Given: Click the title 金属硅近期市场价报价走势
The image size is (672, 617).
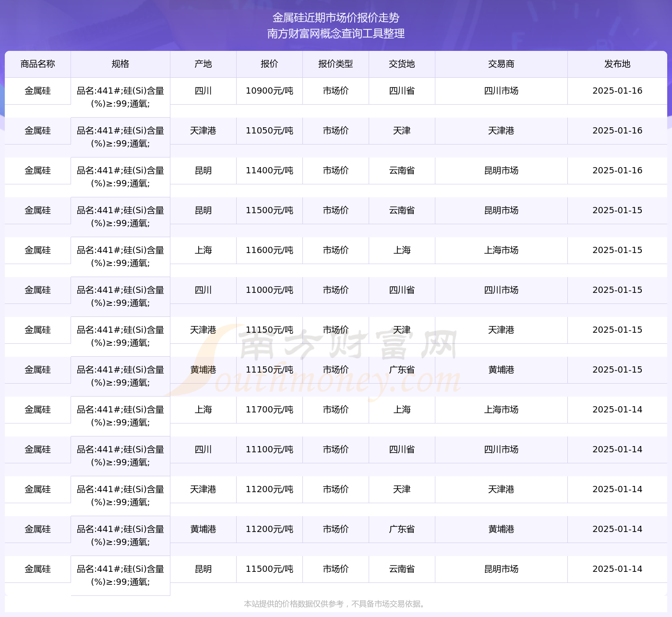Looking at the screenshot, I should click(336, 18).
